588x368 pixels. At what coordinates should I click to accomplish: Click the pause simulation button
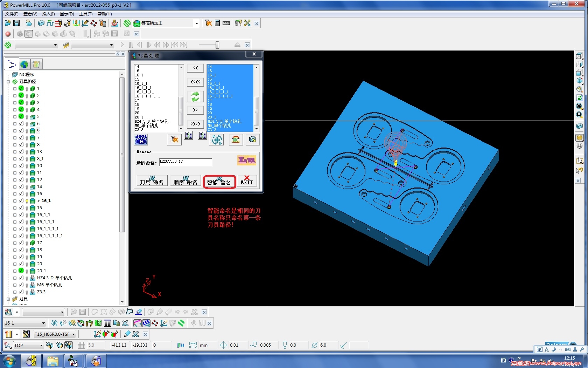pos(131,45)
